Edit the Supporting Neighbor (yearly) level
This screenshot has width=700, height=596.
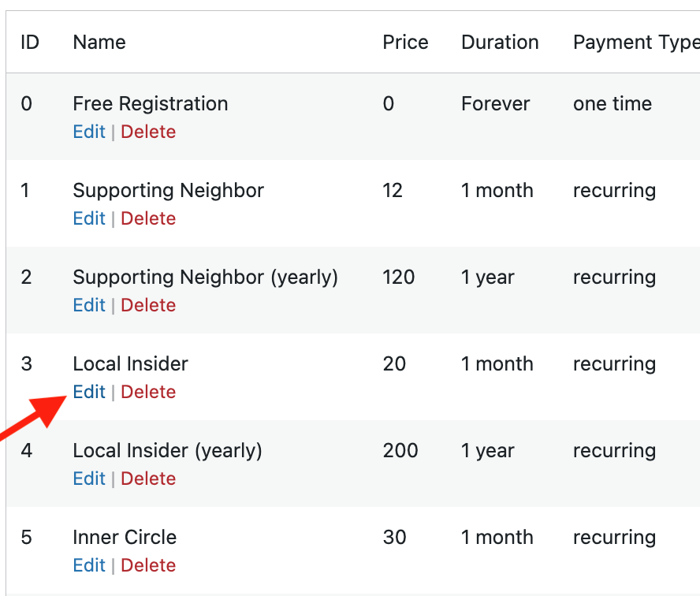tap(88, 305)
